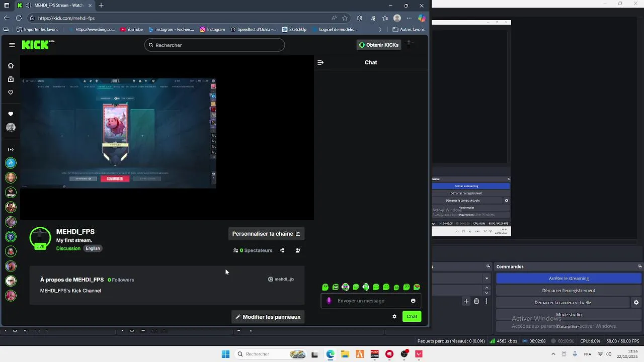Click Personnaliser ta chaîne
This screenshot has width=644, height=362.
click(x=266, y=234)
